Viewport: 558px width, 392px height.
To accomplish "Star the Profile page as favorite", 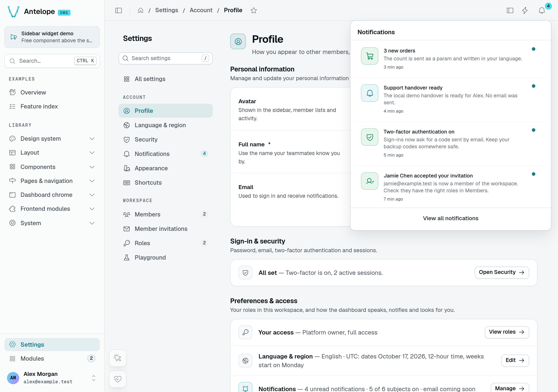I will 253,10.
